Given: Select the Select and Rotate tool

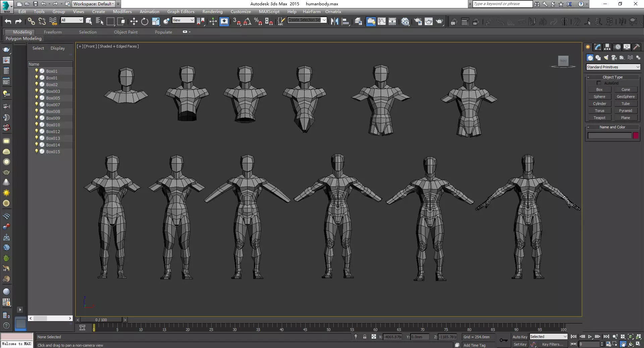Looking at the screenshot, I should point(145,21).
